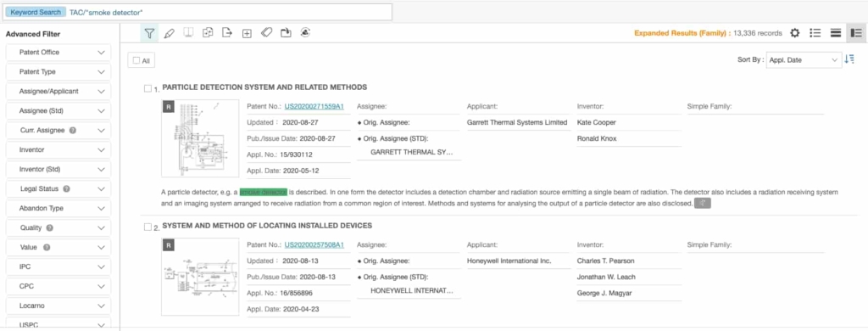Click the R badge on first patent thumbnail
The height and width of the screenshot is (331, 868).
point(169,106)
